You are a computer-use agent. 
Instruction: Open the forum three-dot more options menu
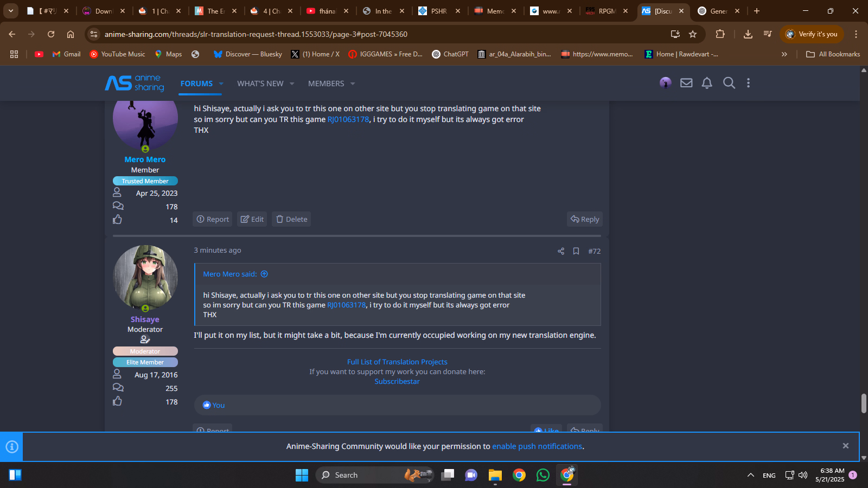[748, 83]
